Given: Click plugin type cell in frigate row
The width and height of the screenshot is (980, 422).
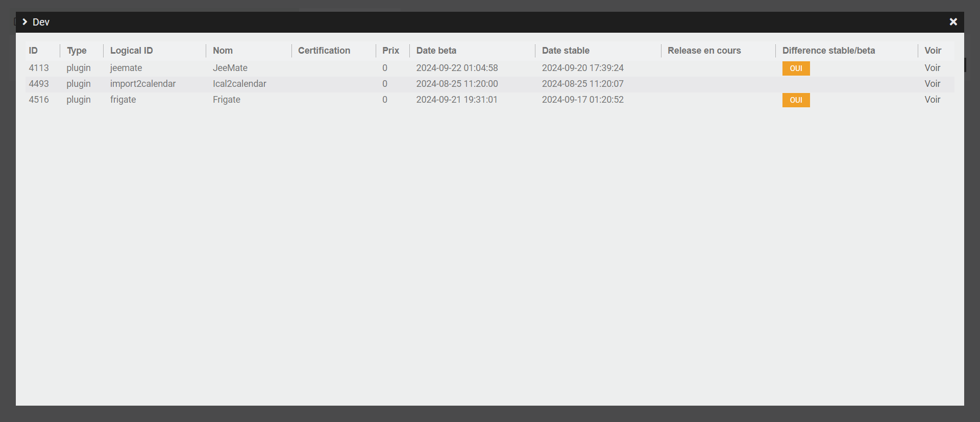Looking at the screenshot, I should pyautogui.click(x=79, y=100).
